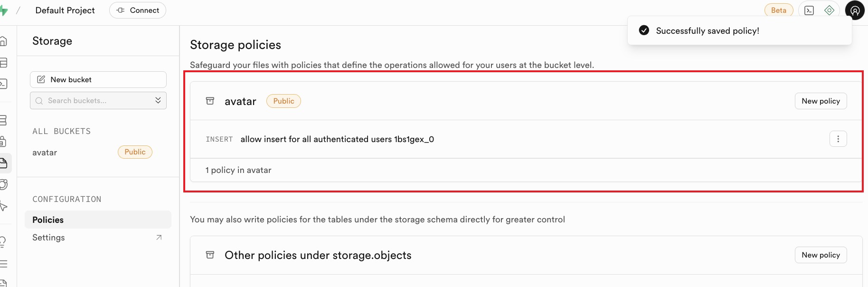The height and width of the screenshot is (287, 868).
Task: Click the New bucket button
Action: [98, 80]
